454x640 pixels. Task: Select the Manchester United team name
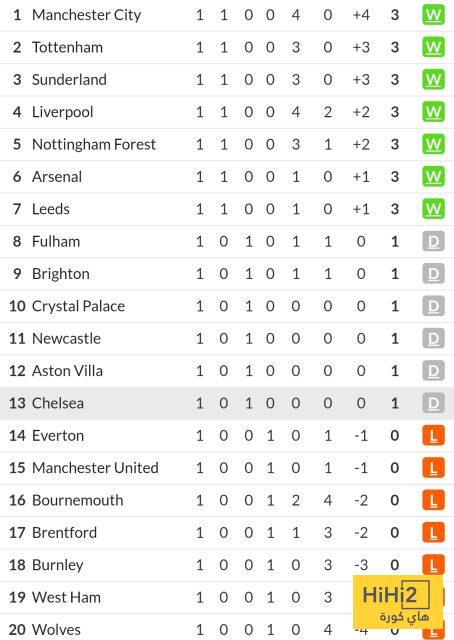pos(95,468)
